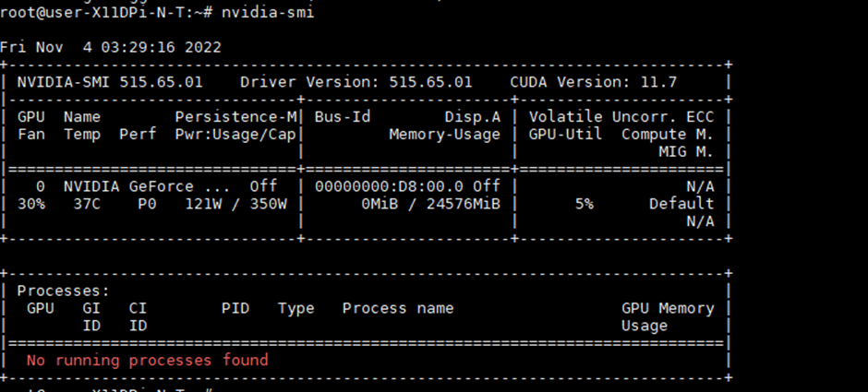The height and width of the screenshot is (392, 868).
Task: Click the Process name column header
Action: pyautogui.click(x=397, y=308)
